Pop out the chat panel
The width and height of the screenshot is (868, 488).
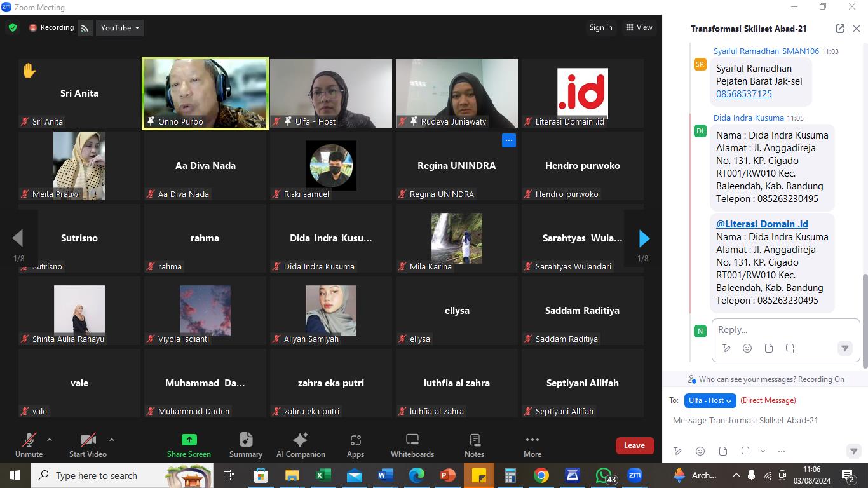point(839,29)
